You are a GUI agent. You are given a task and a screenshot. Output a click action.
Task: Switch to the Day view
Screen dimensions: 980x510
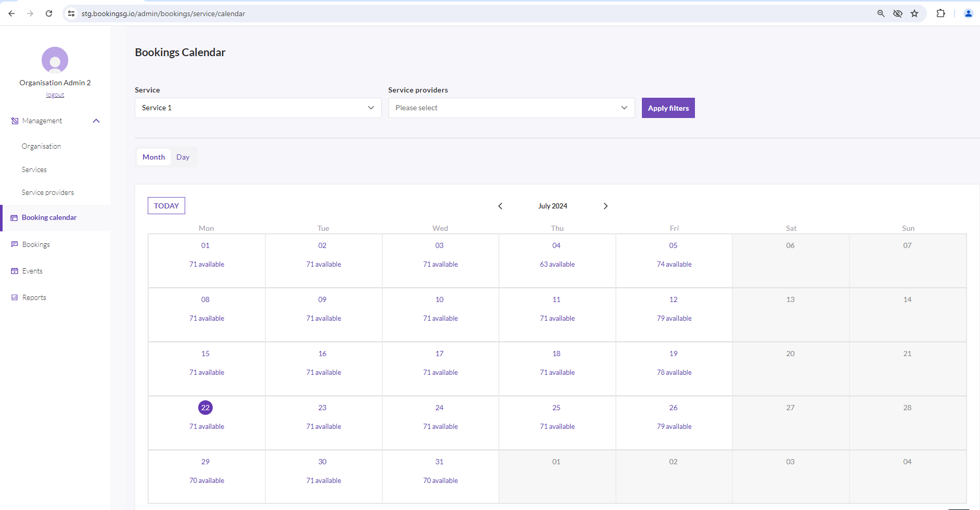(x=183, y=156)
